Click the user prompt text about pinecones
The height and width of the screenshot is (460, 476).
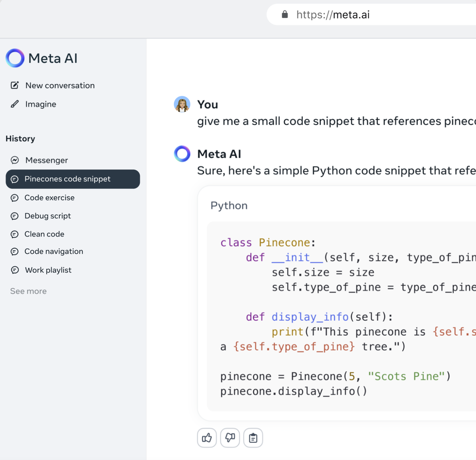337,121
